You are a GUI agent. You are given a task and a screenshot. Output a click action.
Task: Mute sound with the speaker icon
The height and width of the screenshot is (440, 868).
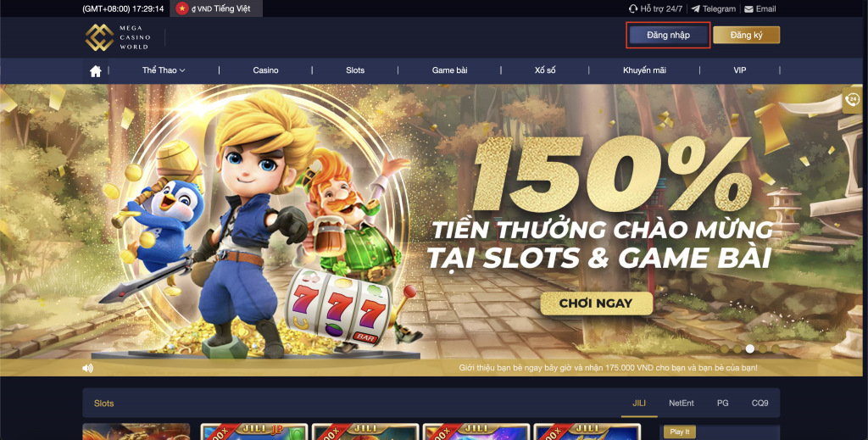[x=87, y=368]
